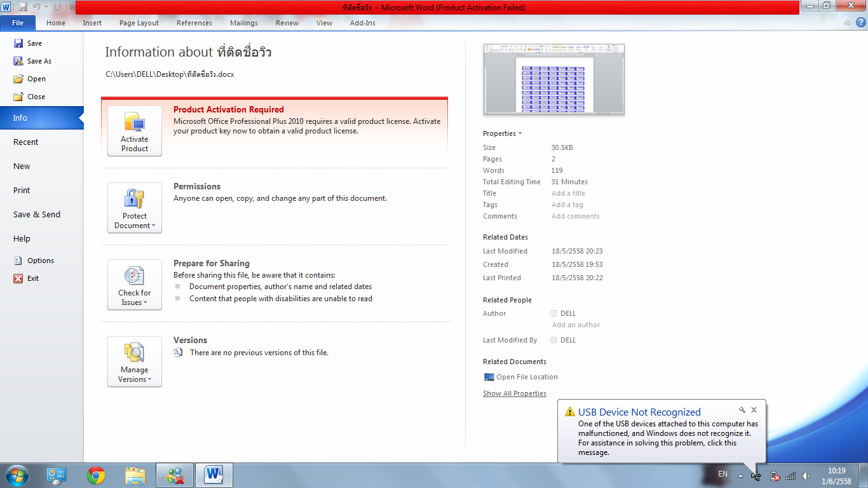Image resolution: width=868 pixels, height=488 pixels.
Task: Click the document preview thumbnail
Action: tap(554, 79)
